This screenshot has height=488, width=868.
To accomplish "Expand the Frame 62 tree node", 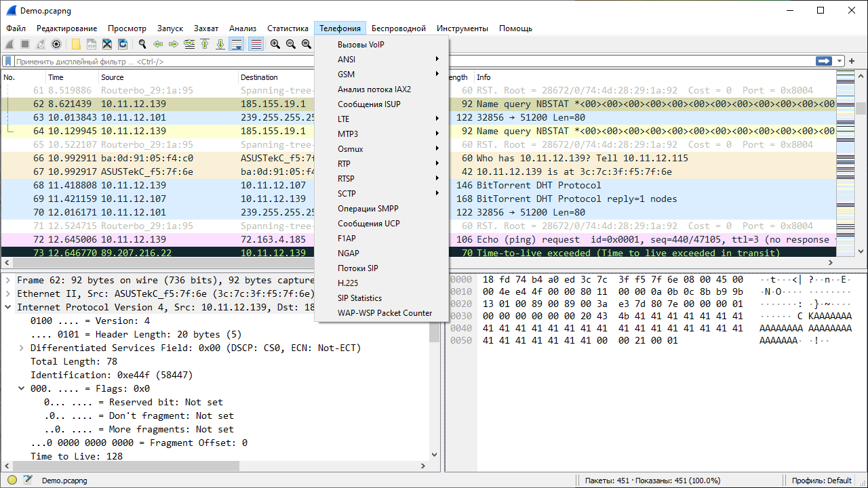I will point(7,280).
